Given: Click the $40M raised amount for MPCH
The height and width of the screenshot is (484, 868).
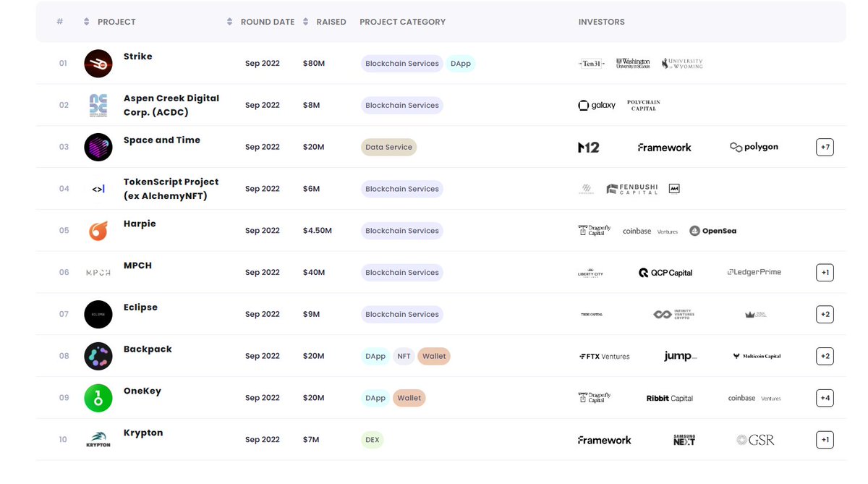Looking at the screenshot, I should (x=314, y=273).
